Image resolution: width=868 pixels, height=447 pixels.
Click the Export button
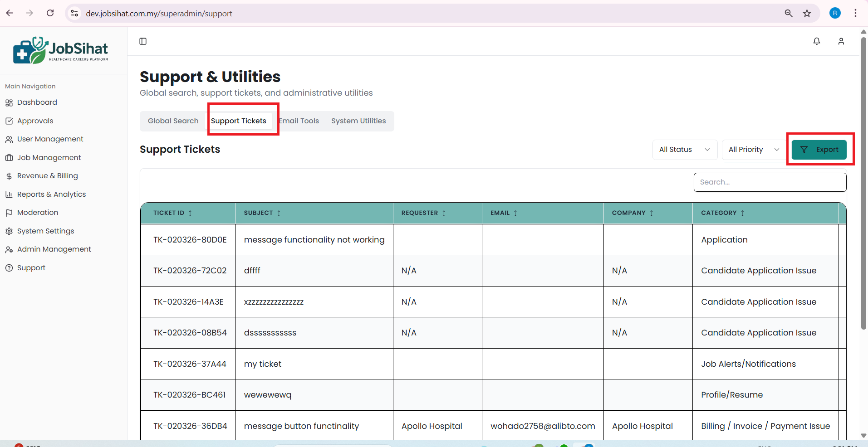(819, 150)
